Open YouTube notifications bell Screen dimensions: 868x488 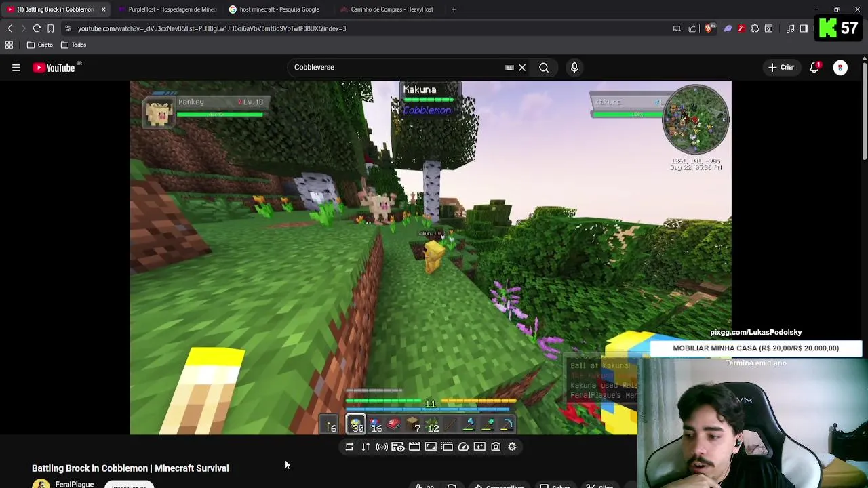[814, 68]
